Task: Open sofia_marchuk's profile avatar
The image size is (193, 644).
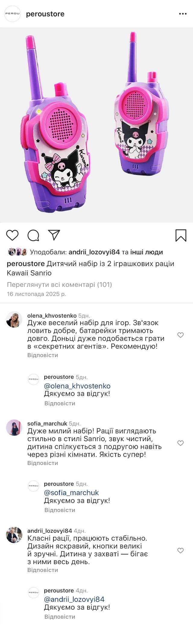Action: click(x=14, y=427)
